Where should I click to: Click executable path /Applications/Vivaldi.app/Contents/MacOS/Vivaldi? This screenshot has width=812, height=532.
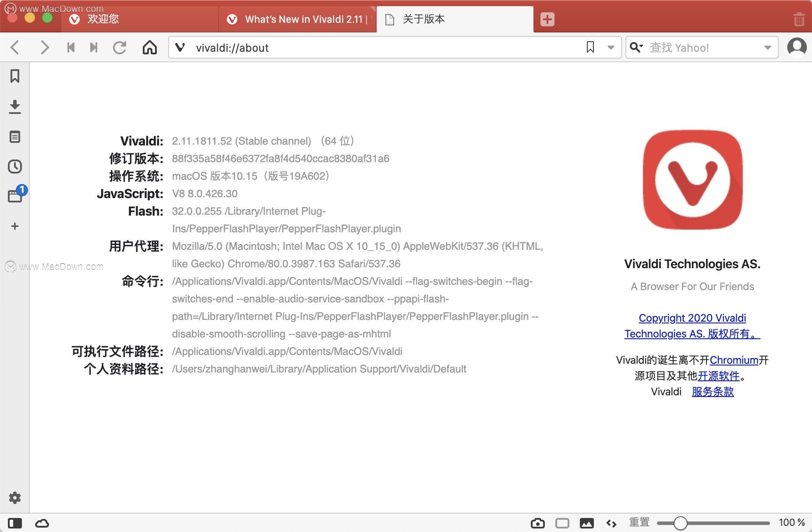(x=287, y=351)
